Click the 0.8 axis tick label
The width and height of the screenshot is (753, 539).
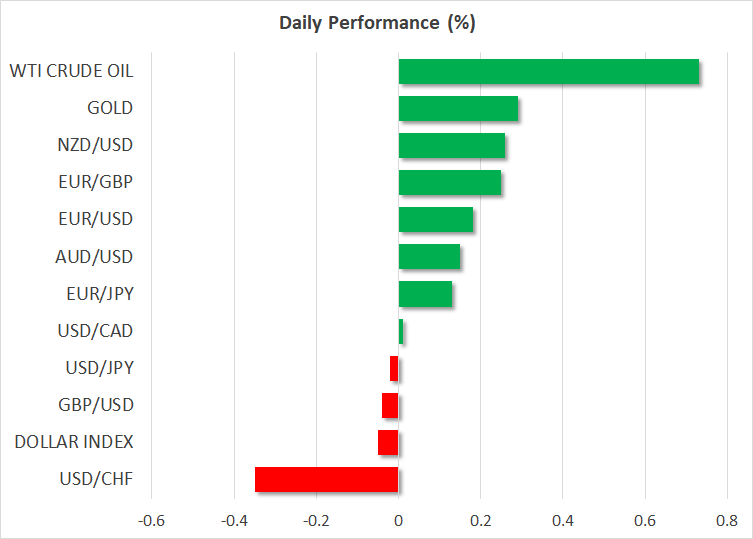pyautogui.click(x=726, y=521)
